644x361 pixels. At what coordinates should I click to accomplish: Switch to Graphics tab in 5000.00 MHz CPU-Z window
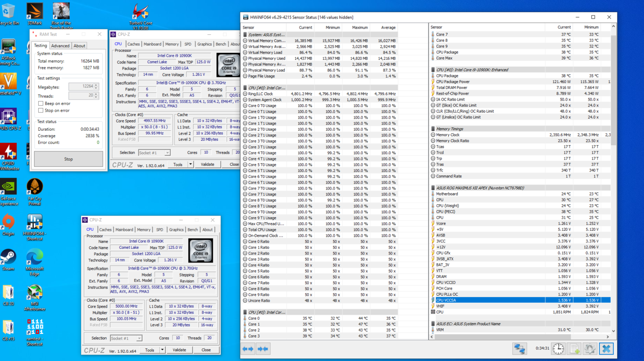click(176, 230)
